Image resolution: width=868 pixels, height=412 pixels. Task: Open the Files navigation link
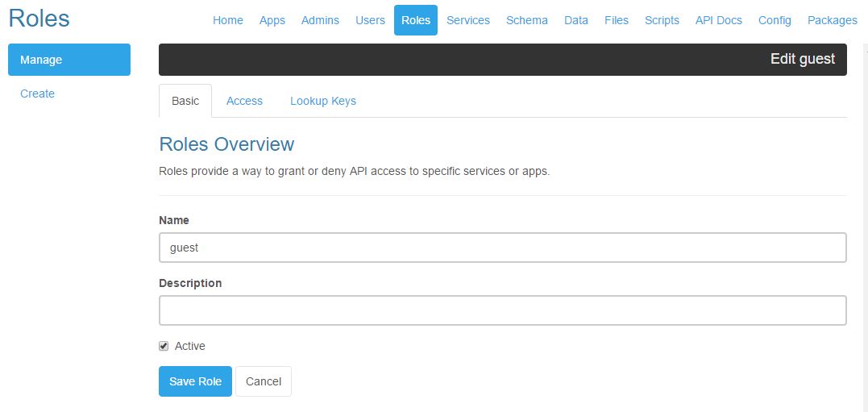coord(617,20)
